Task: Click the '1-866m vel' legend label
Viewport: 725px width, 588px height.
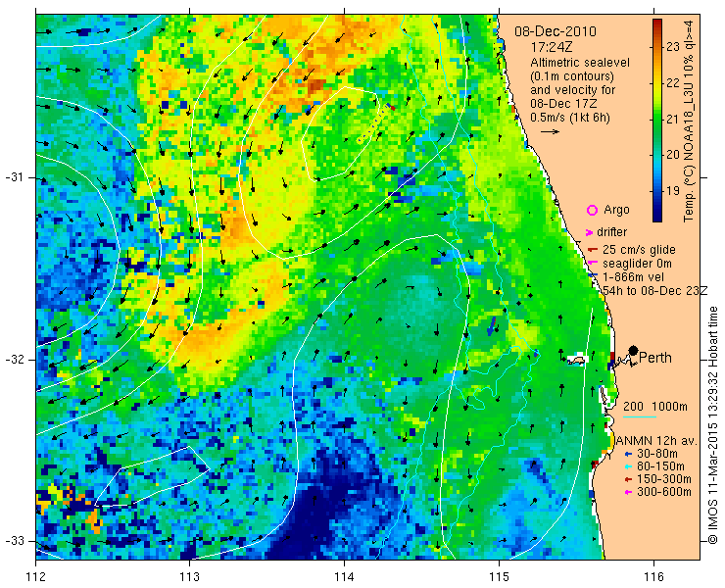Action: point(634,277)
